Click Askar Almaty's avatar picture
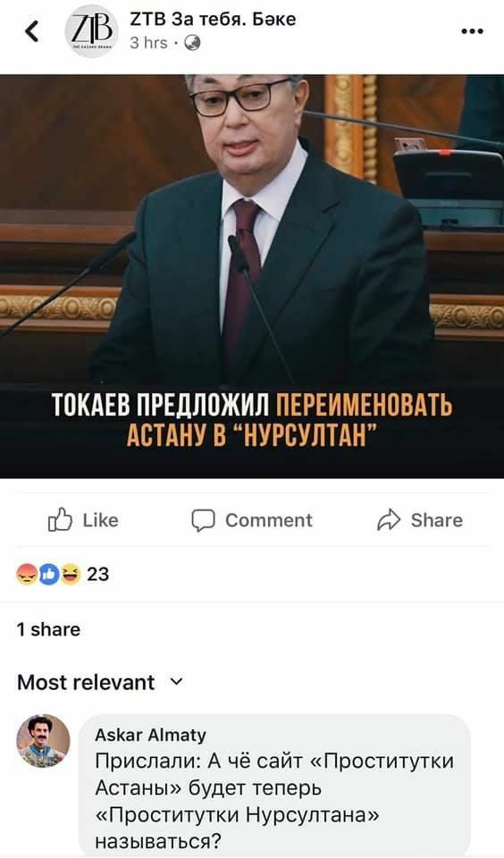 [43, 740]
